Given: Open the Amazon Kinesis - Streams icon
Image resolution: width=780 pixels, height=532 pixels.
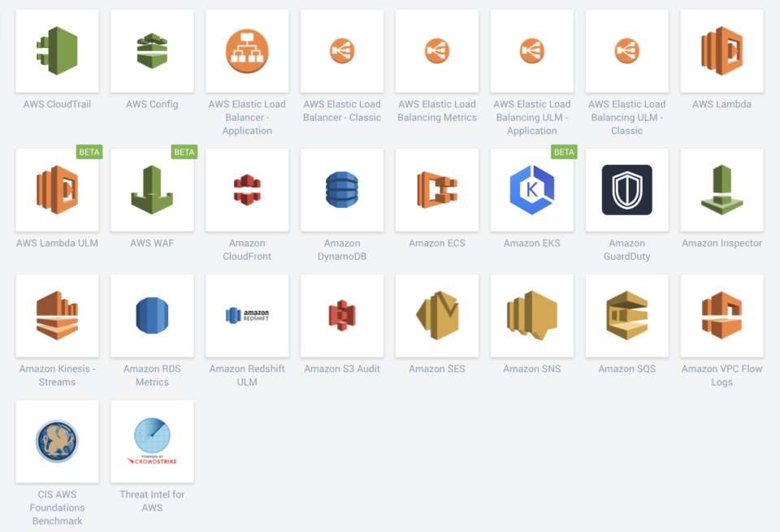Looking at the screenshot, I should tap(57, 316).
